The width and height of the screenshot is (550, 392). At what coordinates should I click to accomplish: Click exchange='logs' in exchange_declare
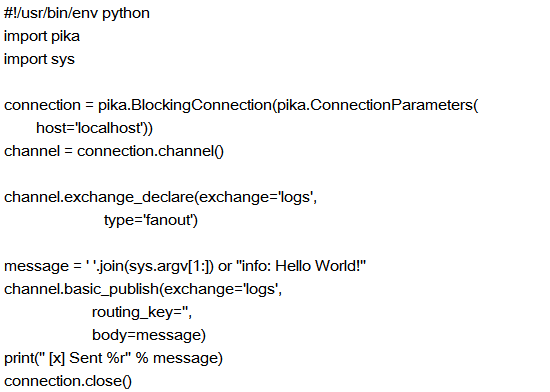[256, 197]
